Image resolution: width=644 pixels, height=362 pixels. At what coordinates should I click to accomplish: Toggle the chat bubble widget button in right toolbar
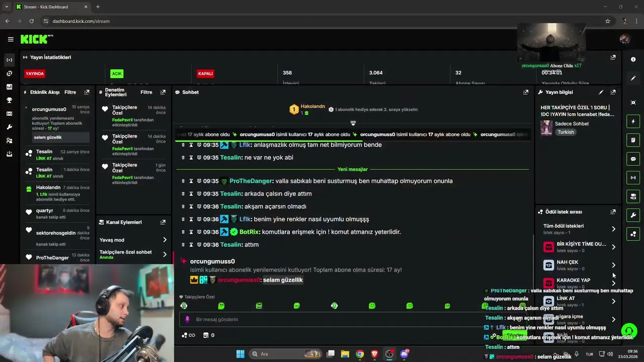[x=633, y=159]
